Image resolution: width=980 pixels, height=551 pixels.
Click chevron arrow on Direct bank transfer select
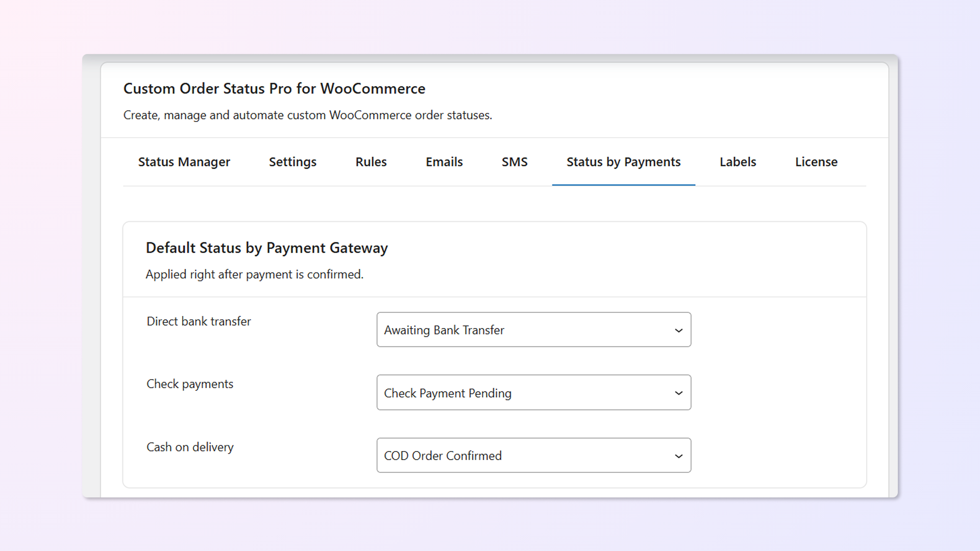click(x=678, y=331)
